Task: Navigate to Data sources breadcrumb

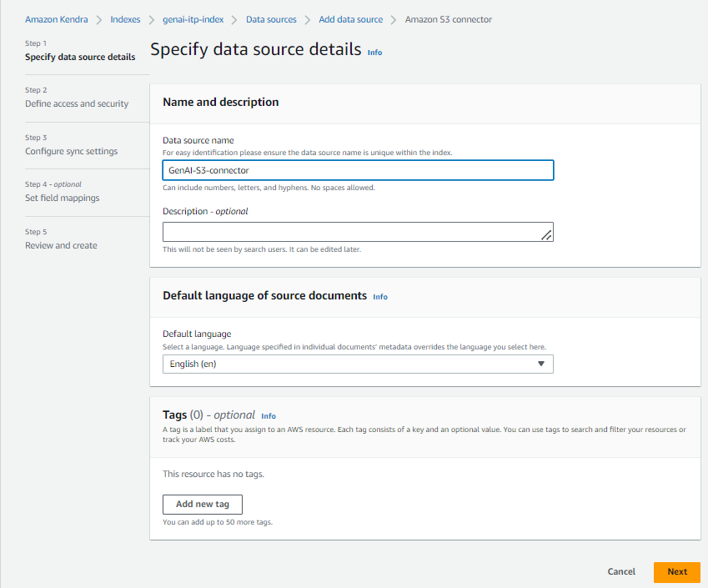Action: [x=271, y=19]
